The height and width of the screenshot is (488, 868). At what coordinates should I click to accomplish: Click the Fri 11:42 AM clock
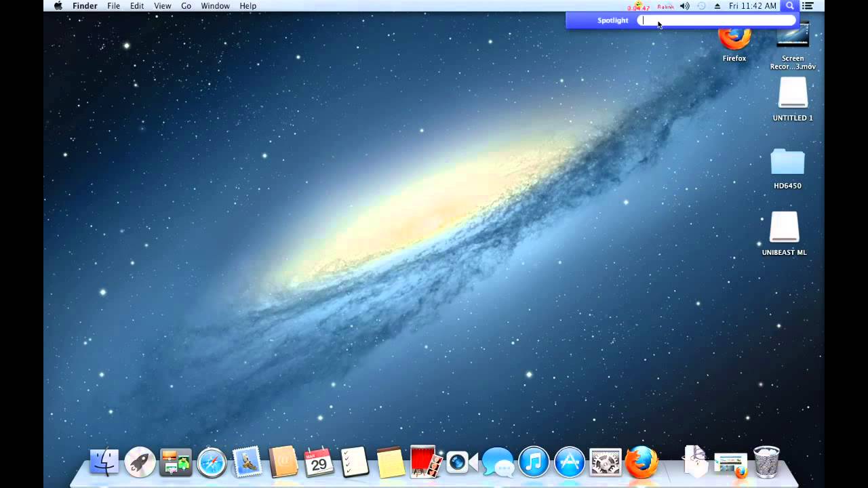point(753,6)
